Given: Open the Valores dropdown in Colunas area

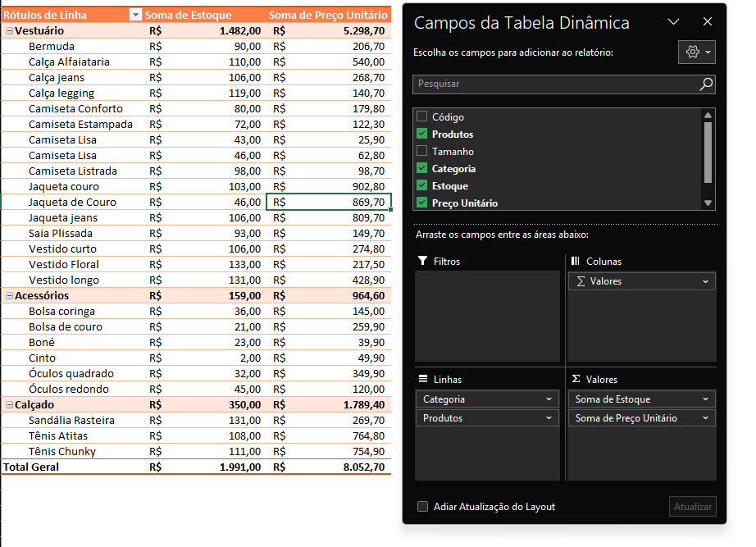Looking at the screenshot, I should click(x=705, y=281).
